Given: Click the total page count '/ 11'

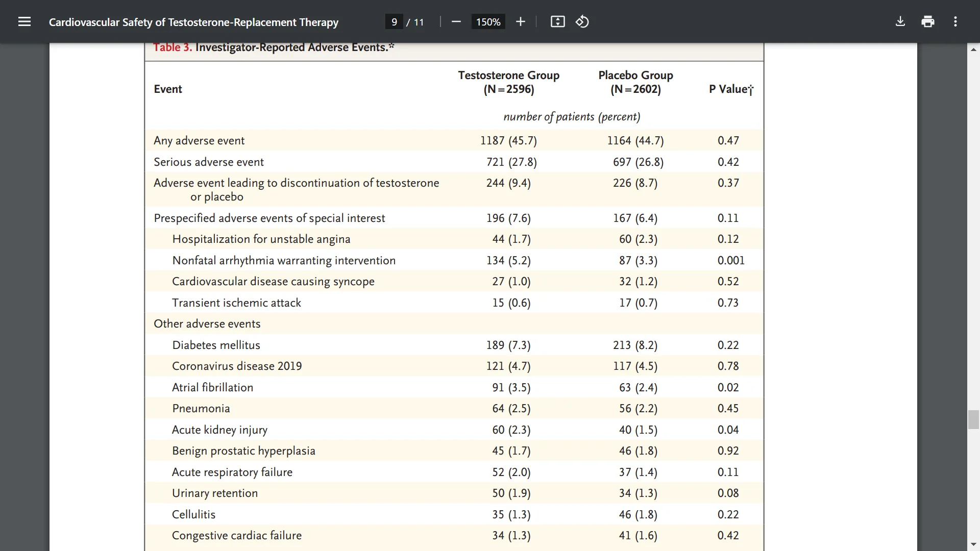Looking at the screenshot, I should (x=415, y=22).
